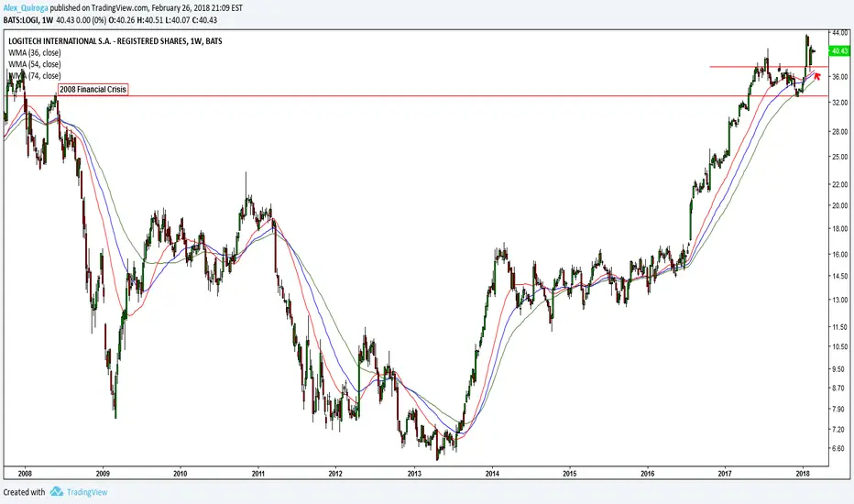Click the 10.50 price axis label
This screenshot has height=504, width=854.
pos(840,346)
